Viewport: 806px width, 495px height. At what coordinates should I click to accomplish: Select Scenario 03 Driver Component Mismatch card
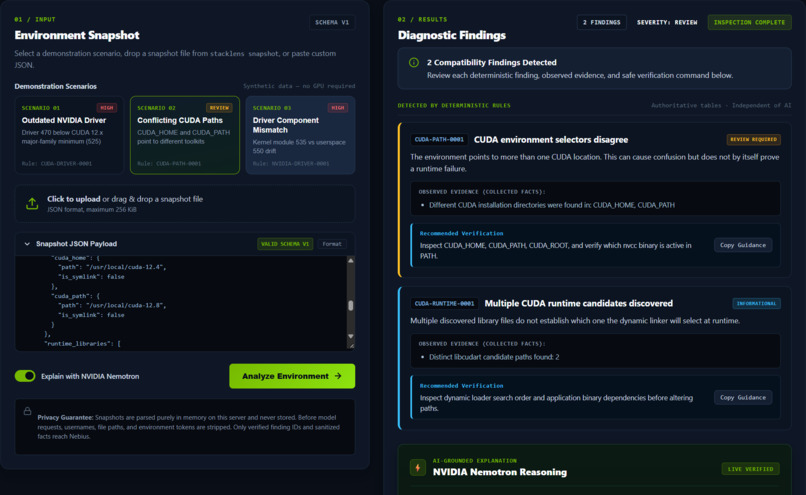coord(300,135)
